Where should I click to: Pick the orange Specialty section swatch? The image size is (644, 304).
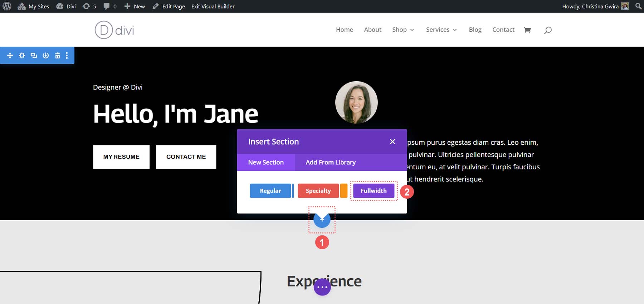point(343,191)
